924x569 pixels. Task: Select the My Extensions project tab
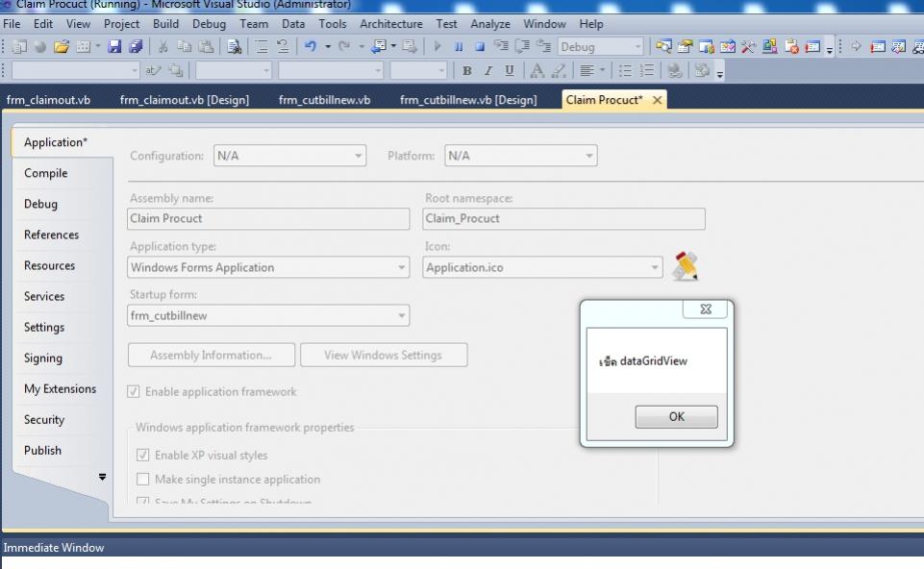[x=61, y=388]
